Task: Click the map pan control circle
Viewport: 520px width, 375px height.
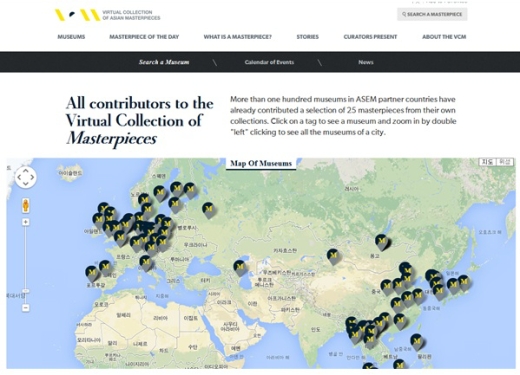Action: [x=26, y=177]
